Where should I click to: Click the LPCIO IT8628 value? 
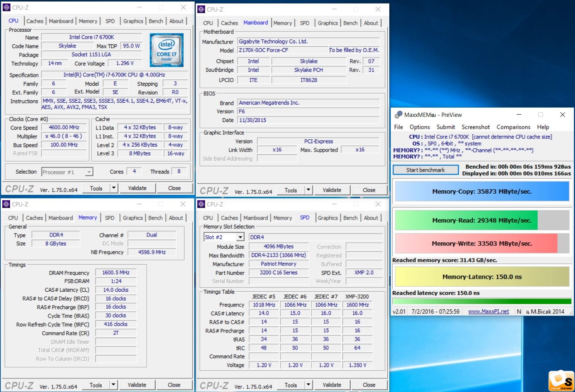(x=309, y=80)
